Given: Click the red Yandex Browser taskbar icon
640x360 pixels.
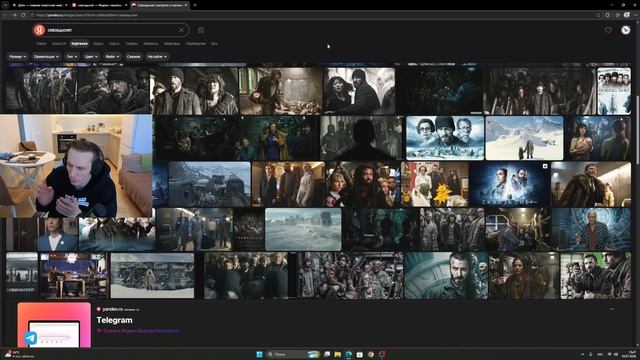Looking at the screenshot, I should 382,354.
